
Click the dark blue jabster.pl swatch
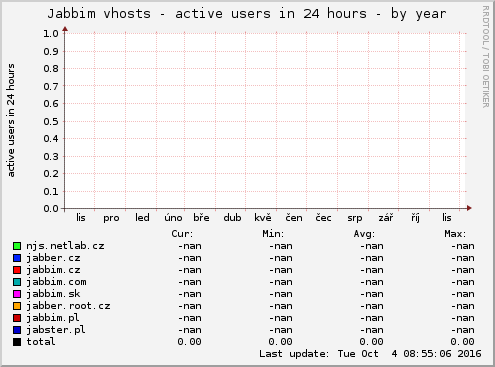(x=17, y=330)
